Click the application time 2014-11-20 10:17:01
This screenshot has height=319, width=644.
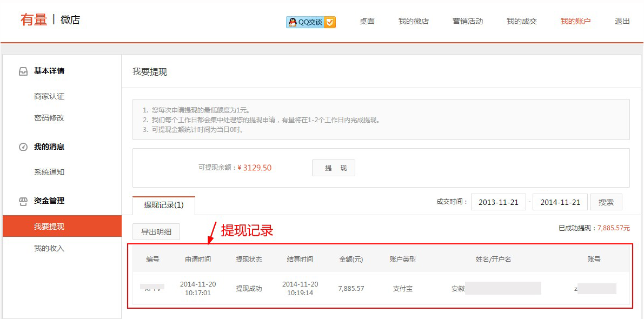pos(198,289)
